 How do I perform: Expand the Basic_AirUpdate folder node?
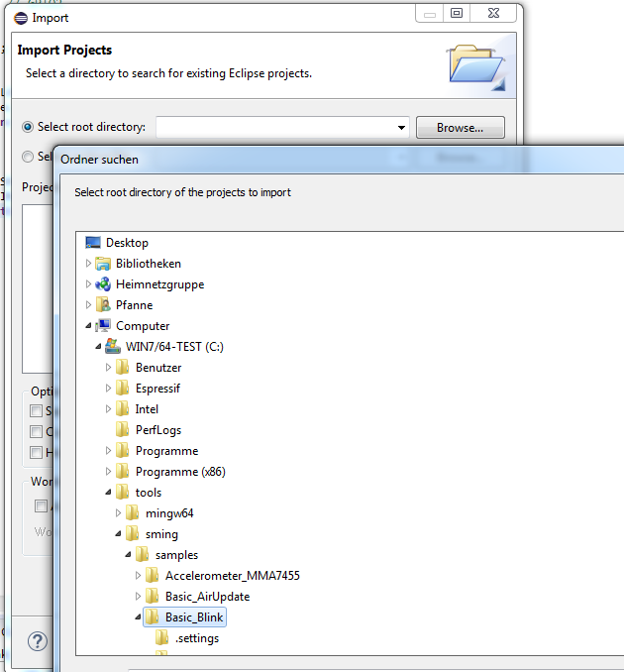tap(138, 596)
